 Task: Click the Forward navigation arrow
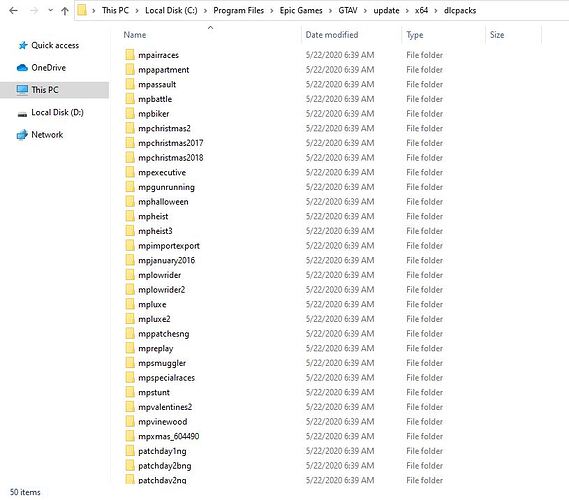coord(34,11)
